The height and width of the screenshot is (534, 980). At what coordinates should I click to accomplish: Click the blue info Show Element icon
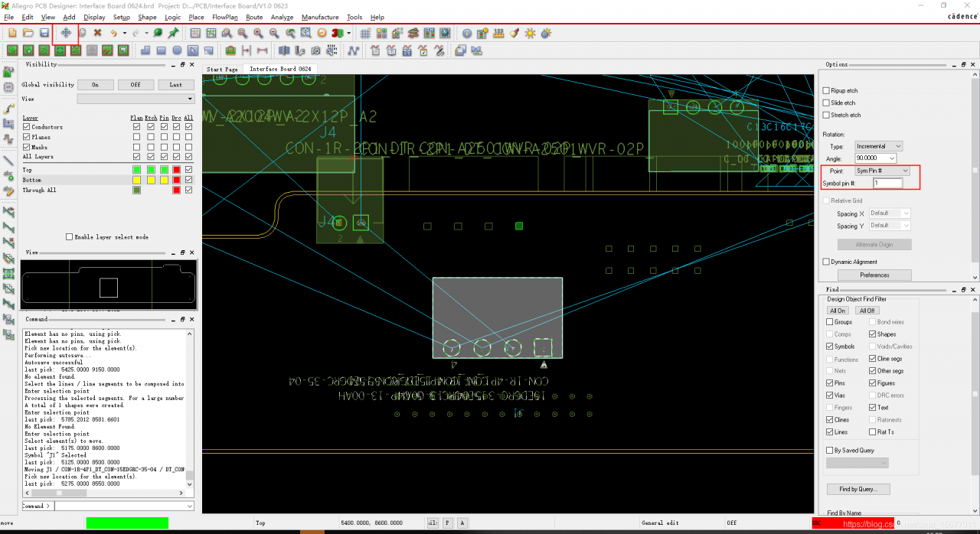[467, 33]
